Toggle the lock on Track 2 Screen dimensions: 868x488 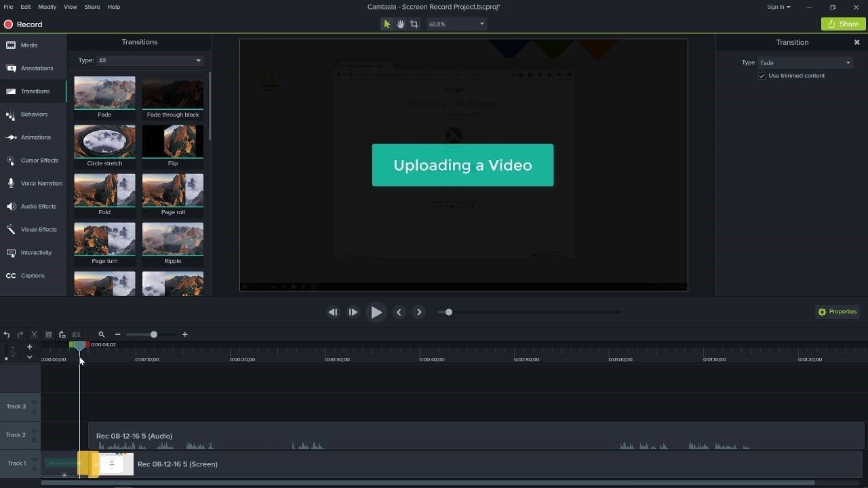click(35, 440)
